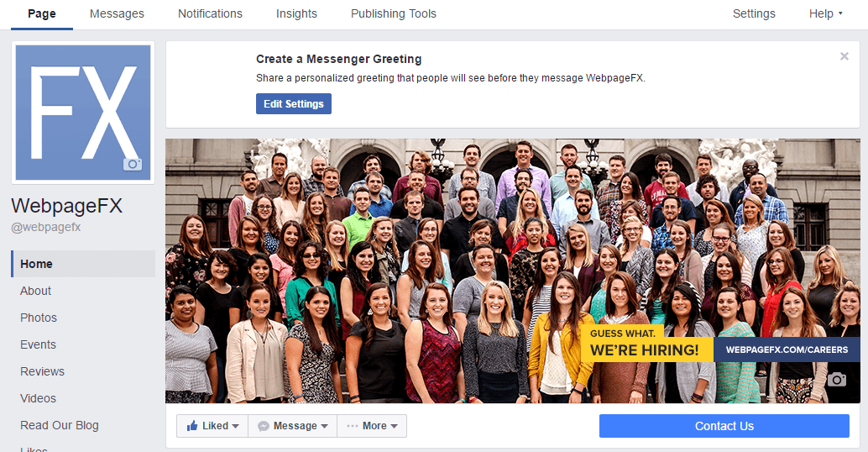Expand the More dropdown arrow
This screenshot has height=452, width=868.
(x=395, y=426)
